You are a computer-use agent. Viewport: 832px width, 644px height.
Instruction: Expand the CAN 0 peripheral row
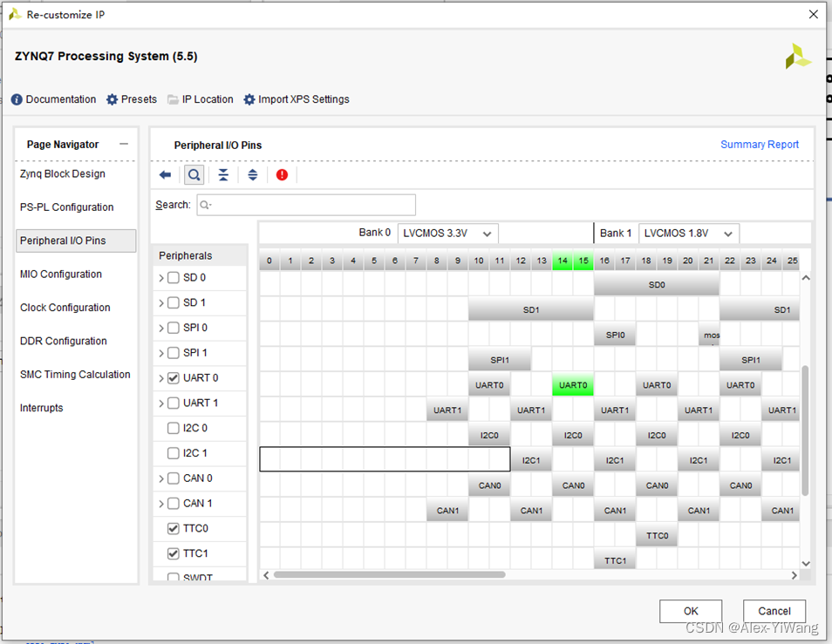161,478
